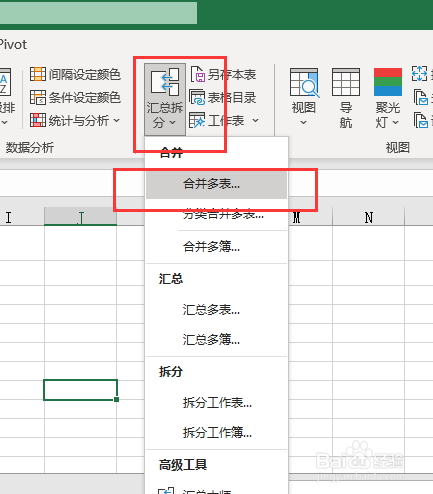
Task: Select 合并多簿... menu item
Action: tap(216, 247)
